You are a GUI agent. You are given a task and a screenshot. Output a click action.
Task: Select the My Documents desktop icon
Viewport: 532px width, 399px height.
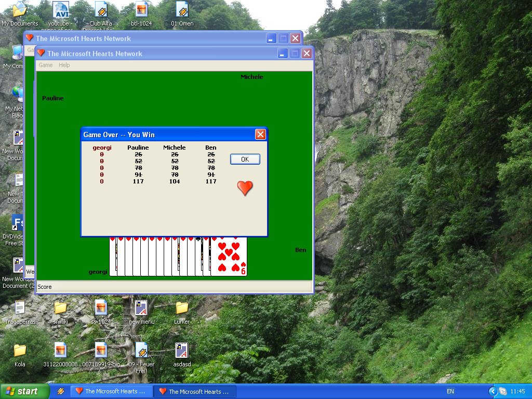tap(20, 10)
